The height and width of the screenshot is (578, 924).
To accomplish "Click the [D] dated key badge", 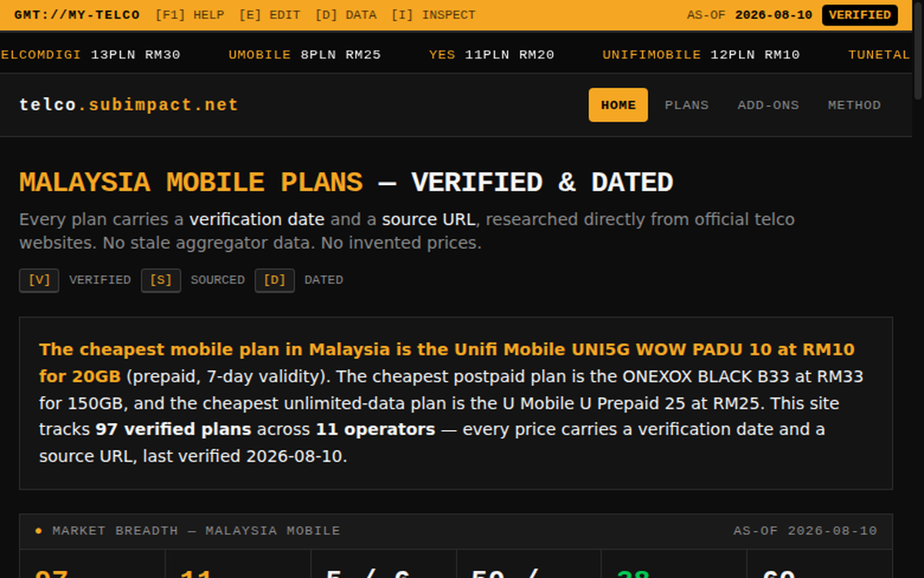I will tap(275, 280).
